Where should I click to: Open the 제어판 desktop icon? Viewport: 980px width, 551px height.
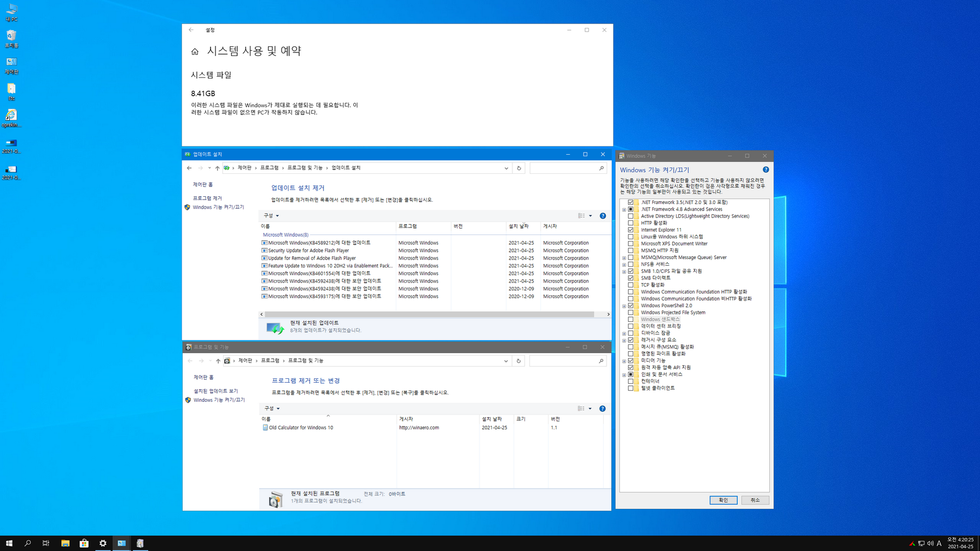(x=11, y=66)
